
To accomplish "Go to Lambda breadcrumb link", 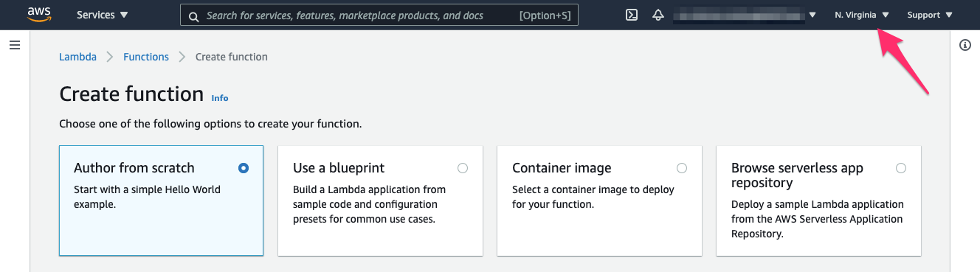I will pyautogui.click(x=77, y=57).
